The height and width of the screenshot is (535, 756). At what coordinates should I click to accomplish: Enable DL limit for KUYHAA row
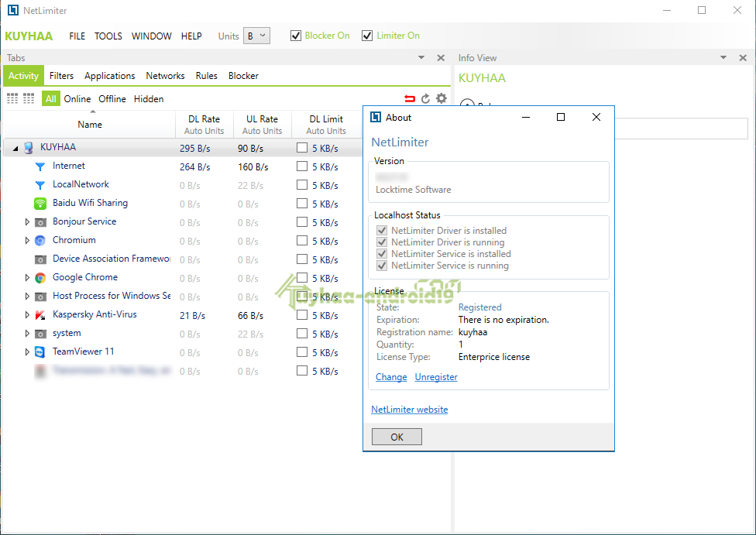click(302, 147)
